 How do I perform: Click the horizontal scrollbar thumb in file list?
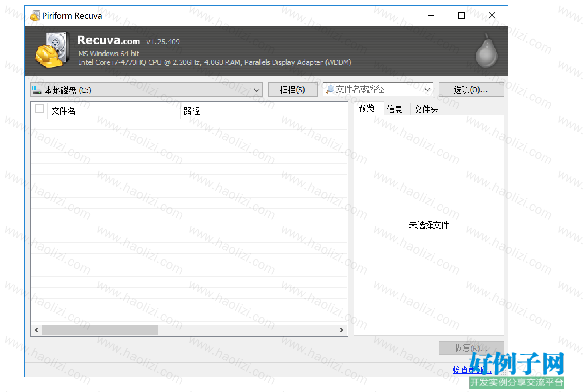click(100, 330)
